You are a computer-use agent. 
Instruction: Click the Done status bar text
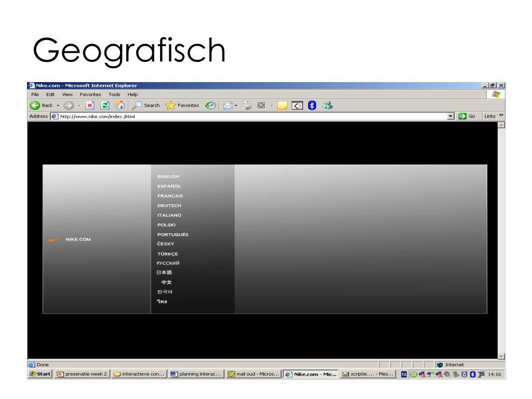click(x=43, y=365)
